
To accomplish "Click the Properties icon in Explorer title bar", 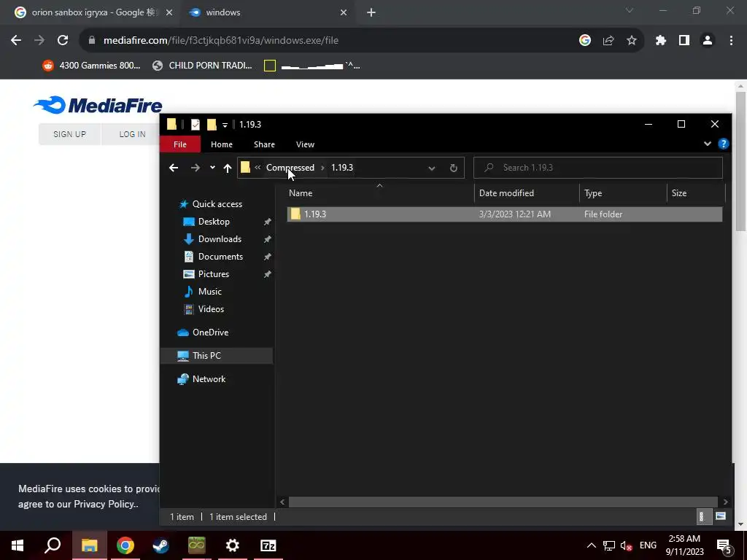I will [196, 125].
